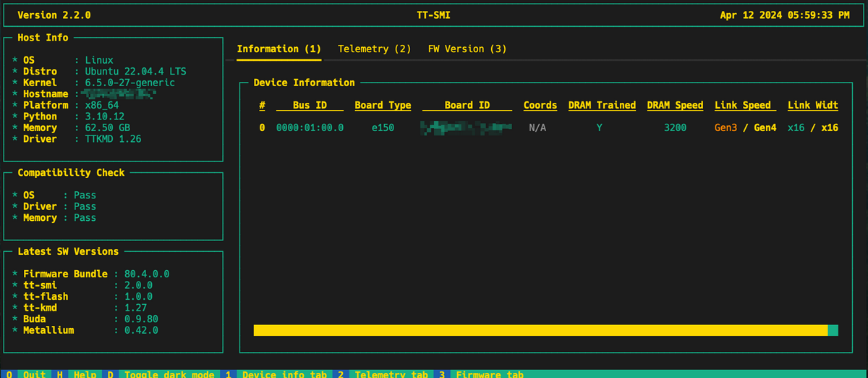Click the Board Type column header
The width and height of the screenshot is (868, 378).
click(383, 105)
